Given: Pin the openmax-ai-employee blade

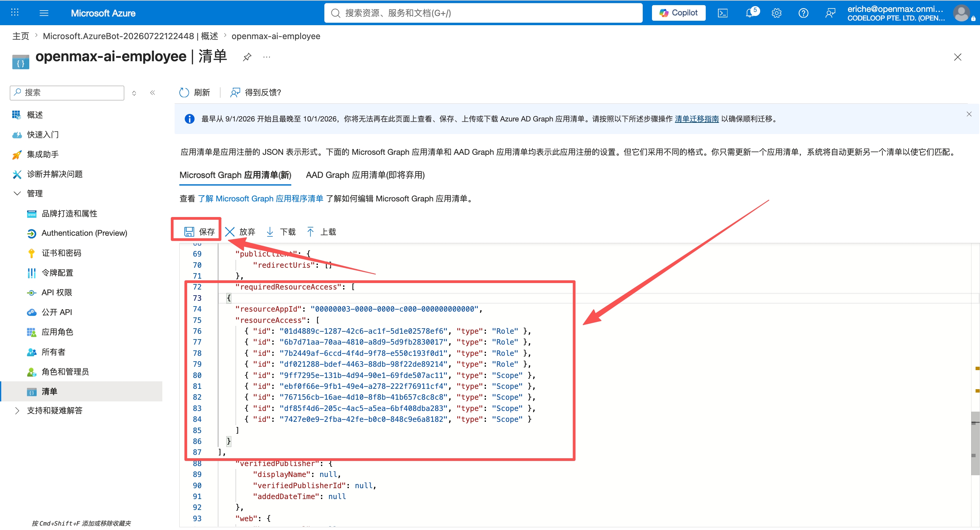Looking at the screenshot, I should pos(247,57).
